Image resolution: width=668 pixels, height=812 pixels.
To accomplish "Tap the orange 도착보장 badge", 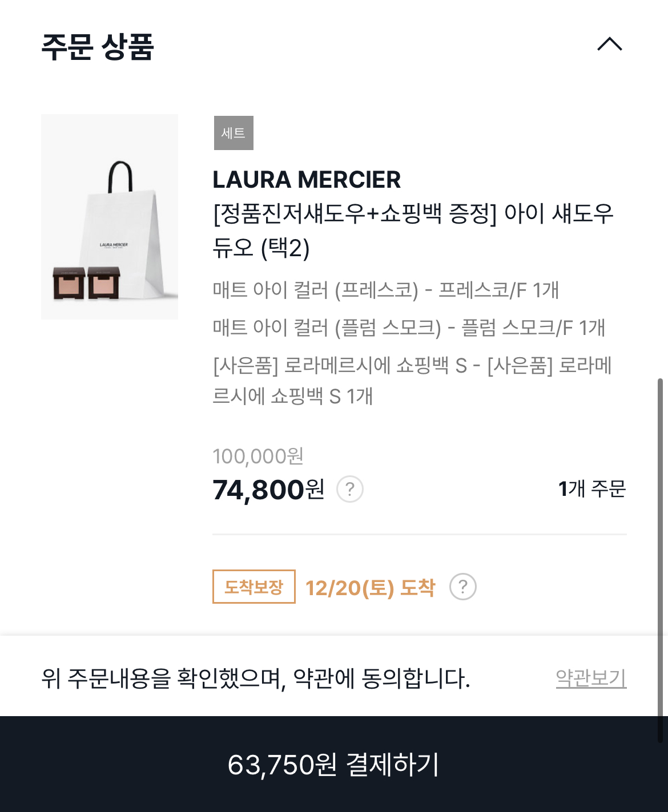I will [254, 587].
